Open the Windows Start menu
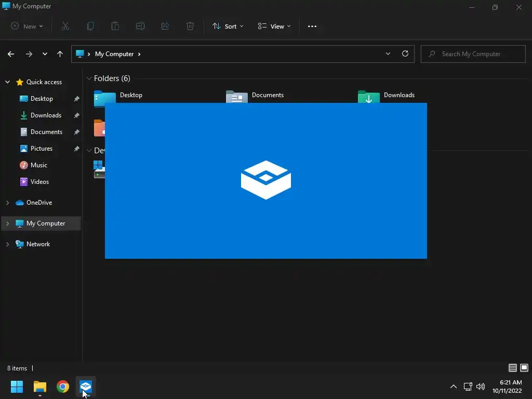This screenshot has height=399, width=532. click(17, 387)
